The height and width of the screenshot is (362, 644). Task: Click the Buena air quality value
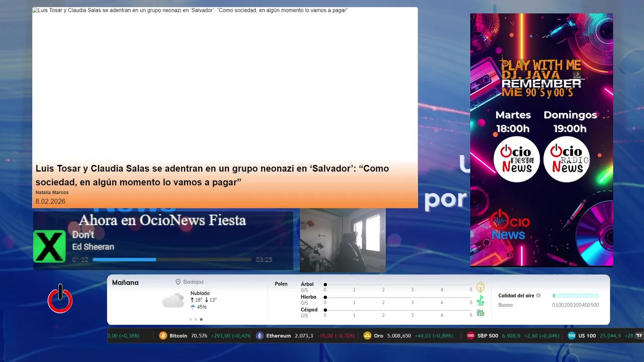pyautogui.click(x=506, y=305)
